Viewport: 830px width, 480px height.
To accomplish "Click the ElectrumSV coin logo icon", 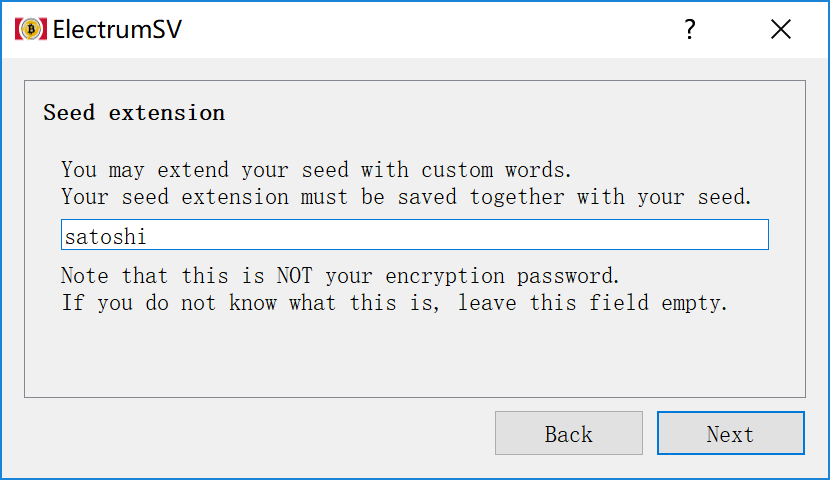I will click(31, 29).
